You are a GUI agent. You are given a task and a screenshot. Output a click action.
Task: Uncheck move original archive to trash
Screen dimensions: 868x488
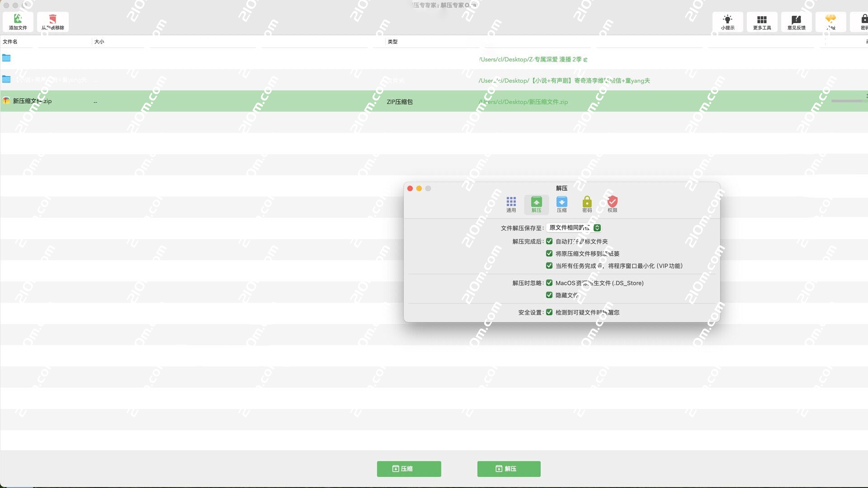click(549, 253)
